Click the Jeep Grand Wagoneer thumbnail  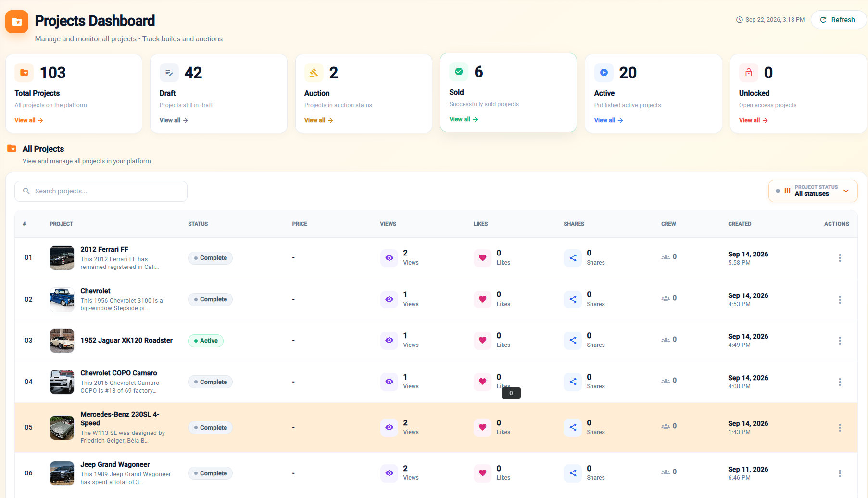(62, 473)
